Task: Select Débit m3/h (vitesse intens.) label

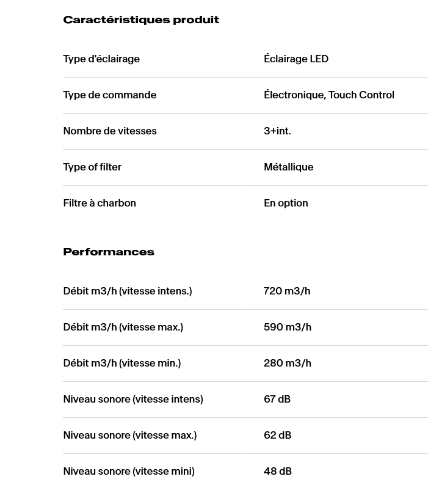Action: (x=128, y=291)
